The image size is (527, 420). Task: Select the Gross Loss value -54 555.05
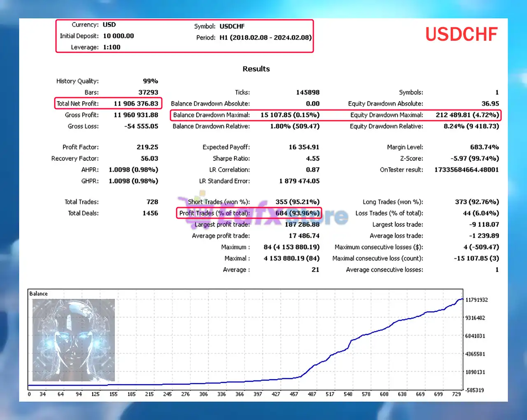pos(141,126)
